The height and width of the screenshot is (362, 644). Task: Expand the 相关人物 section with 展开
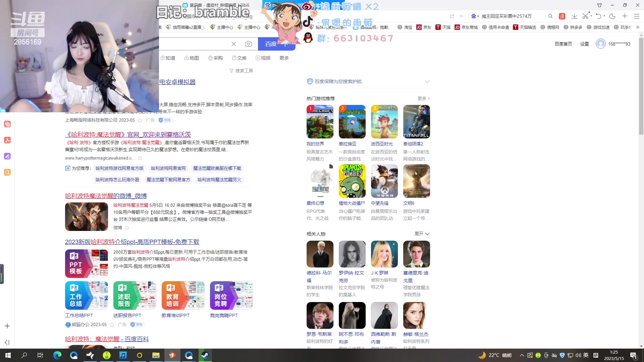click(422, 234)
